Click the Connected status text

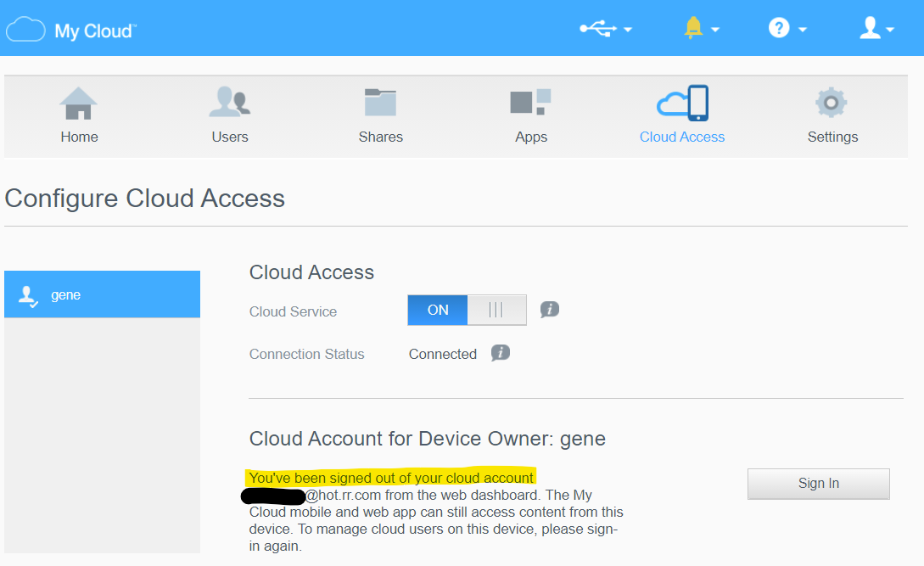click(x=443, y=355)
